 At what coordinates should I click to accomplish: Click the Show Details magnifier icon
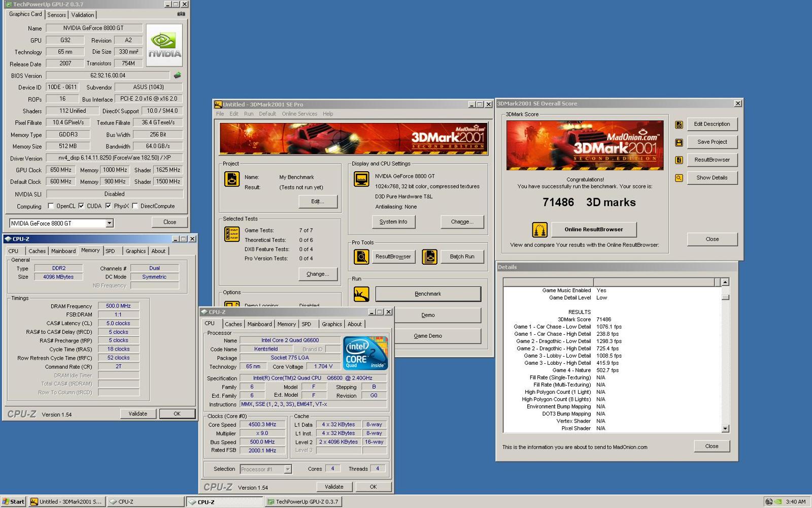pos(679,178)
